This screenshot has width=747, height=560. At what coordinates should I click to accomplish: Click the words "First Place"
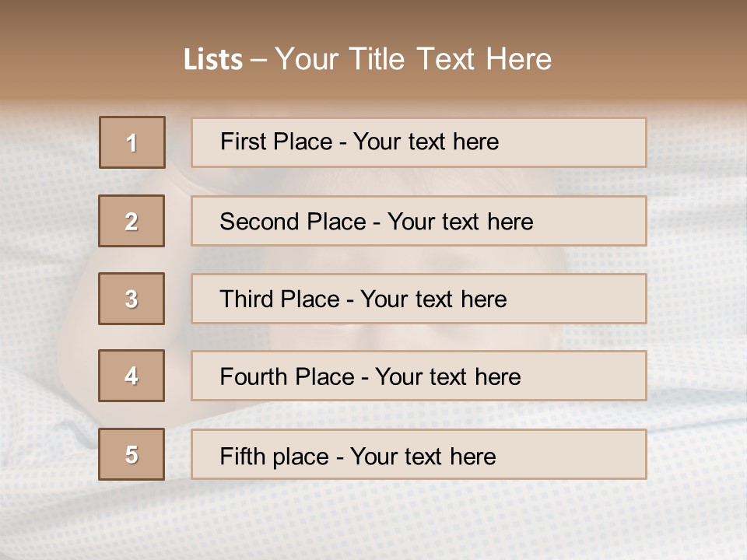(x=277, y=142)
